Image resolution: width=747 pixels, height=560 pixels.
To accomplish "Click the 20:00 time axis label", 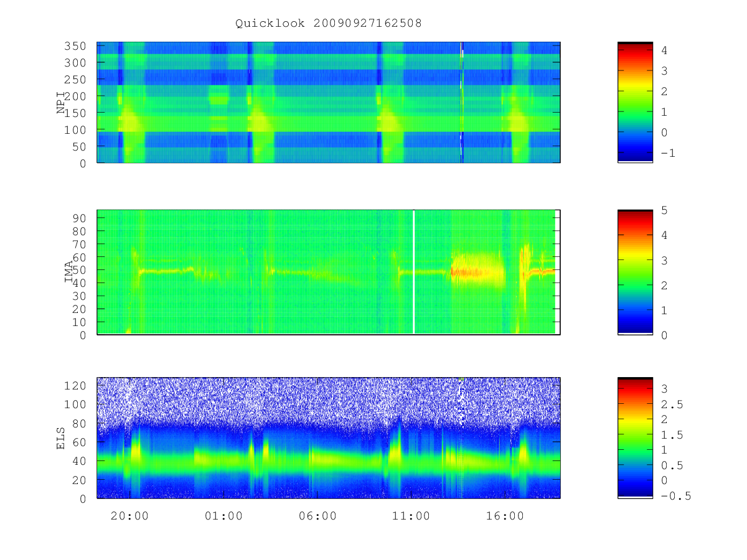I will (x=129, y=516).
